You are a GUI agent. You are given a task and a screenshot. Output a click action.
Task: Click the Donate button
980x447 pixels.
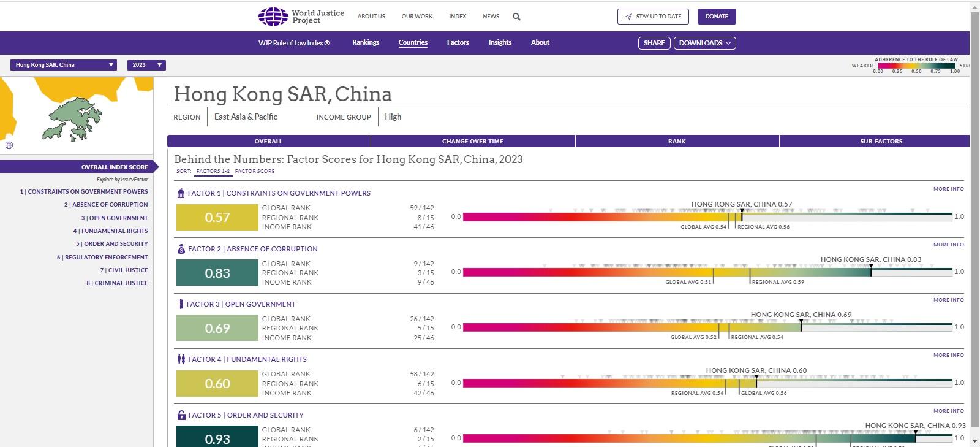716,17
